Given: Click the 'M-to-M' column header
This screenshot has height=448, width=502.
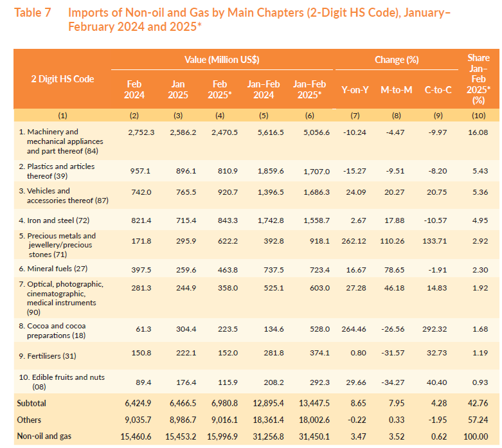Looking at the screenshot, I should 397,90.
